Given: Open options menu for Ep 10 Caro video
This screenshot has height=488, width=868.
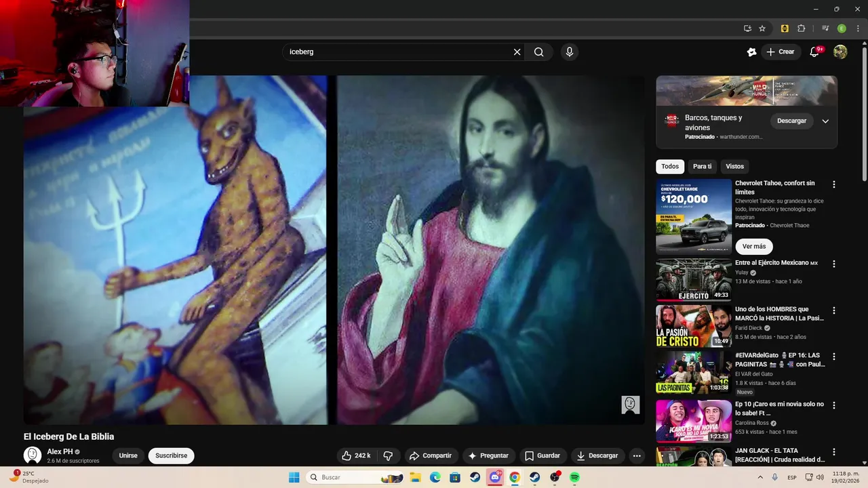Looking at the screenshot, I should coord(834,405).
